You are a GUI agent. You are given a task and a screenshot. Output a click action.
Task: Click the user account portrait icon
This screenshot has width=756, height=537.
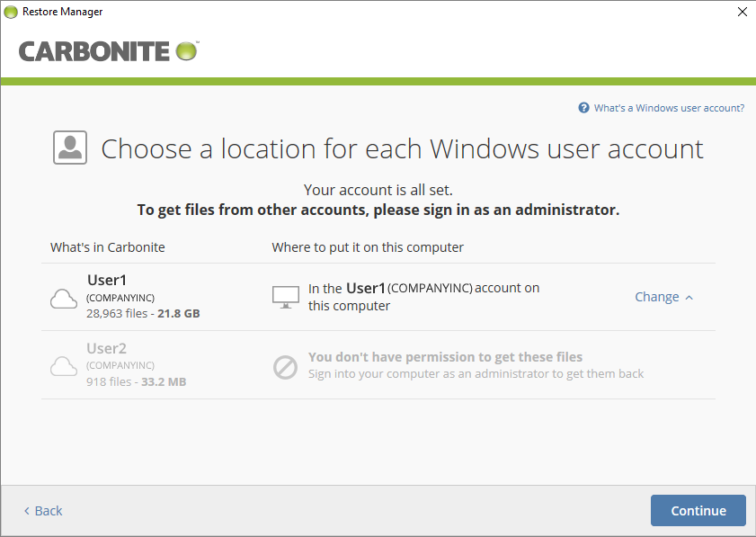(70, 148)
